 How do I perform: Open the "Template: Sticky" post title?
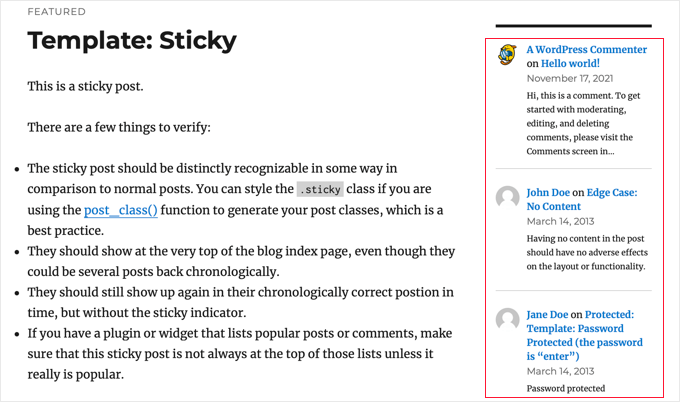132,41
